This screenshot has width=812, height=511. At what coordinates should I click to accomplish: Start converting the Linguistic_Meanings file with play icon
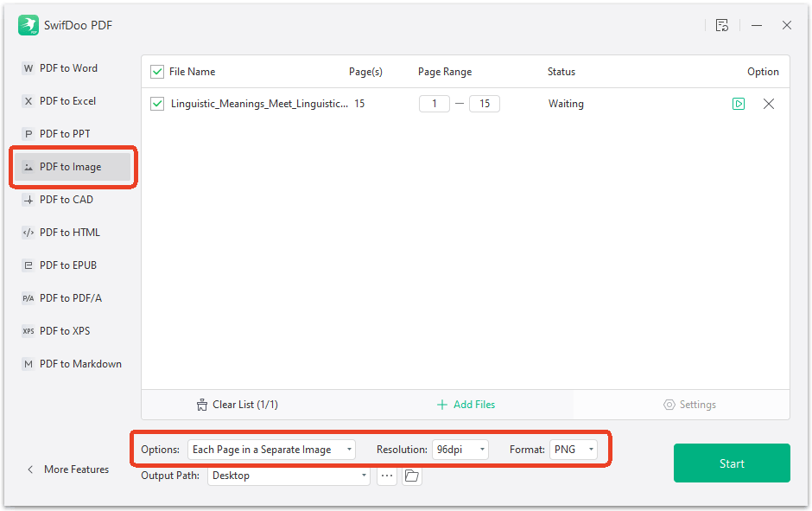(739, 104)
